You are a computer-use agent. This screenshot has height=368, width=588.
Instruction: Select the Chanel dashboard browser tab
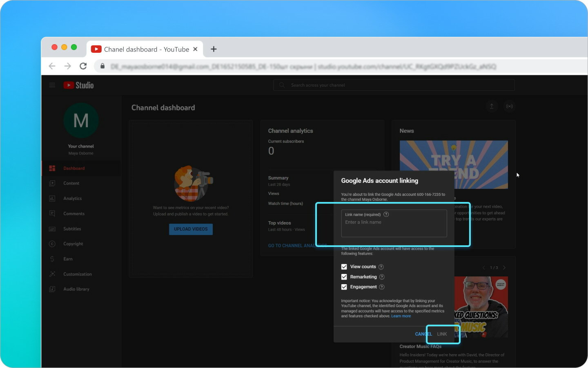tap(145, 49)
